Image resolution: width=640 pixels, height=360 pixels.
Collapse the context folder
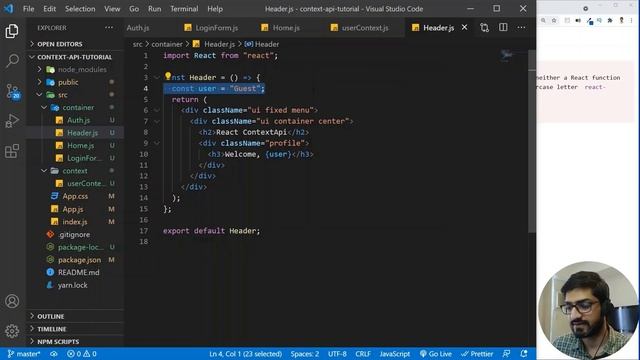(x=75, y=171)
